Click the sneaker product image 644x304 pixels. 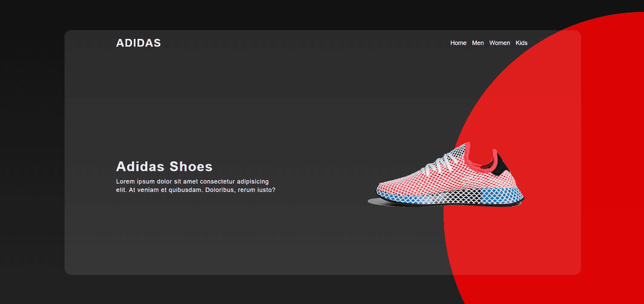pyautogui.click(x=446, y=175)
